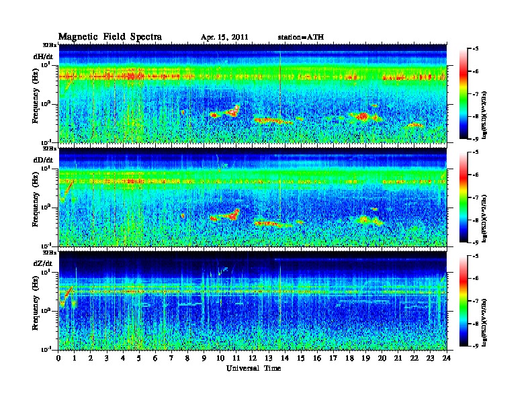Click the "4" tick on the Universal Time axis
This screenshot has height=411, width=532.
pyautogui.click(x=123, y=359)
